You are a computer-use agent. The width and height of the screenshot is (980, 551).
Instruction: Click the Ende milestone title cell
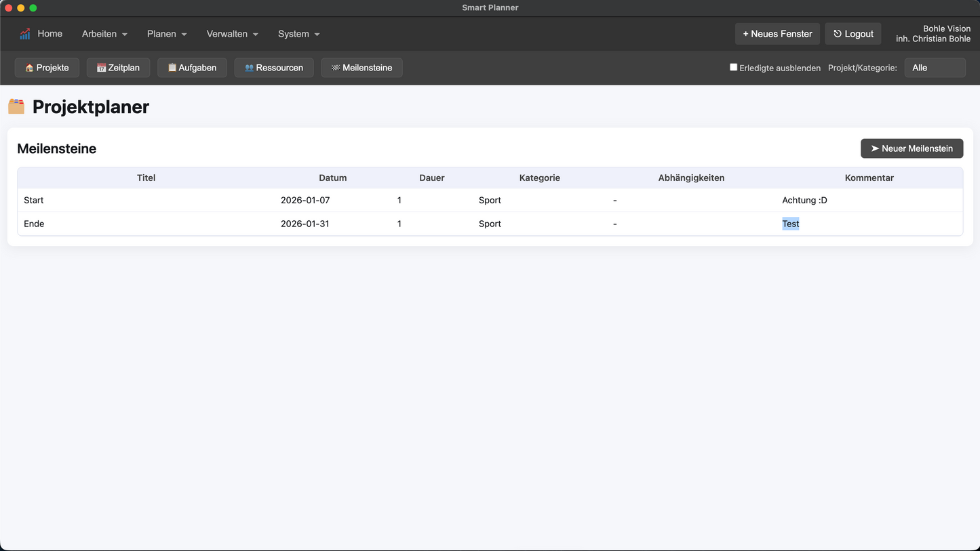click(34, 224)
